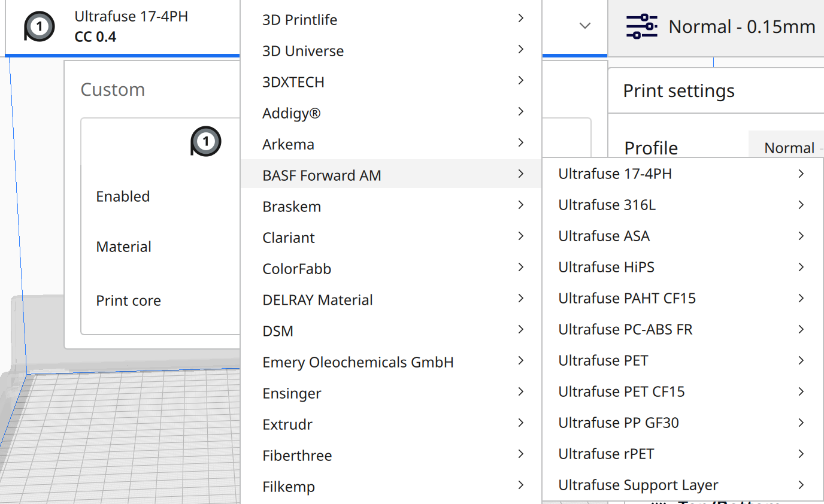The width and height of the screenshot is (824, 504).
Task: Click the extruder 1 icon in the header
Action: pyautogui.click(x=39, y=26)
